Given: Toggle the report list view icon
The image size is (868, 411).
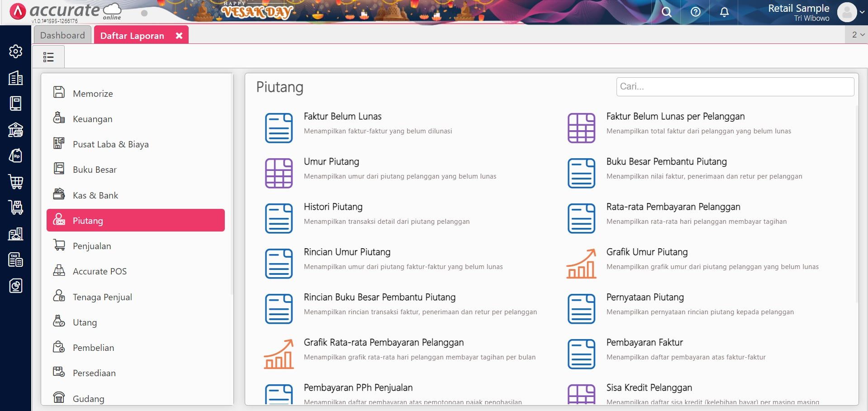Looking at the screenshot, I should click(48, 57).
